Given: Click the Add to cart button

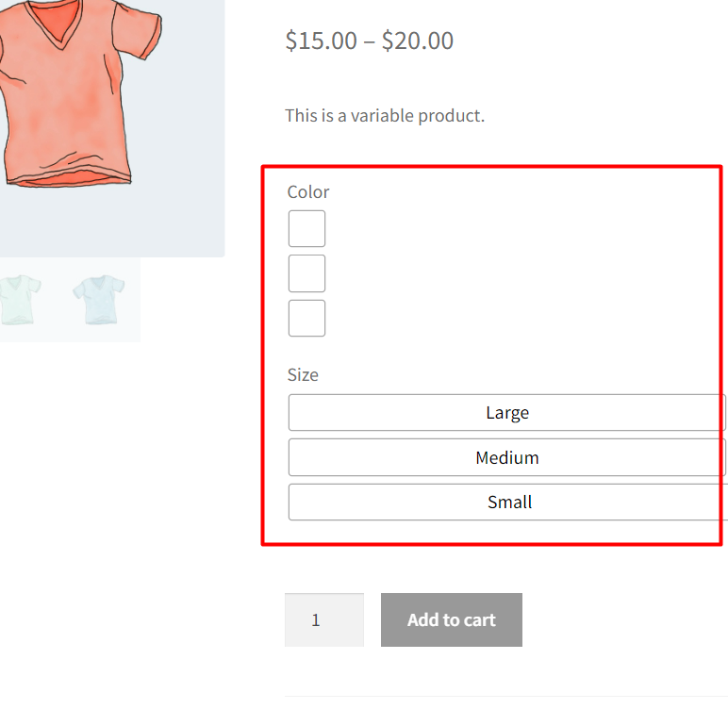Looking at the screenshot, I should 451,620.
